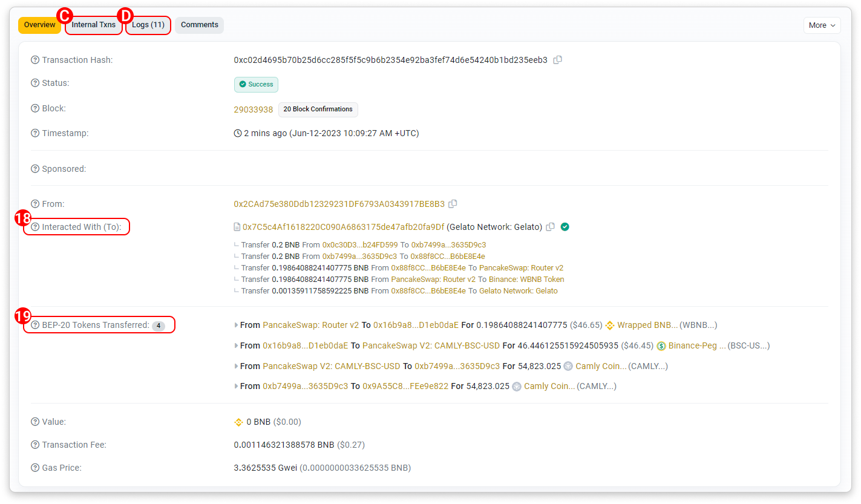Copy the transaction hash to clipboard

(558, 60)
